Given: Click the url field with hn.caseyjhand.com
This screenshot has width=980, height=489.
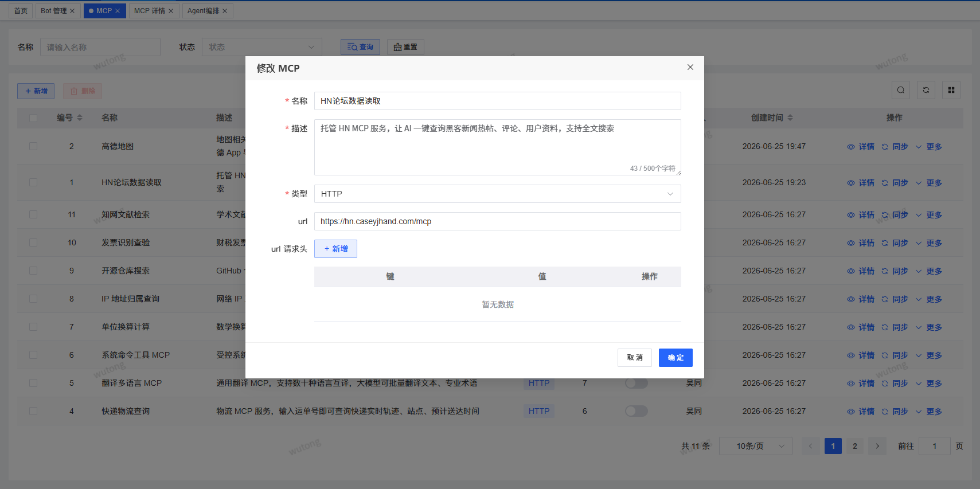Looking at the screenshot, I should point(497,221).
